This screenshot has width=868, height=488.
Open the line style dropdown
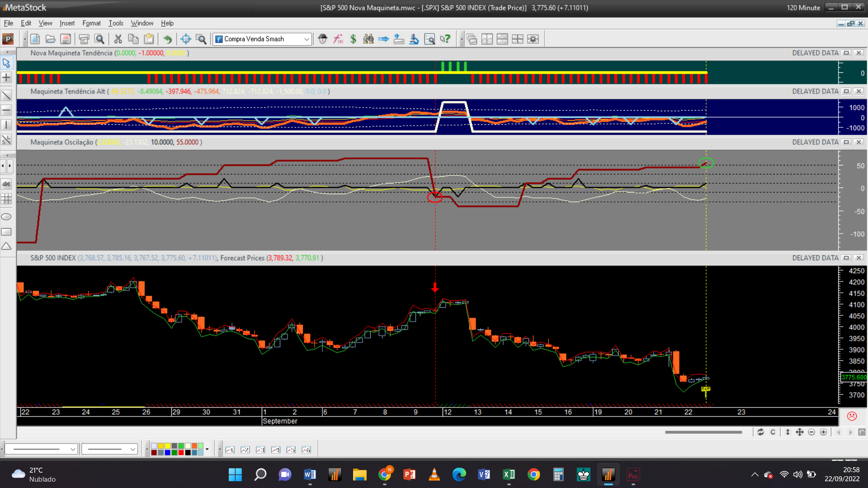tap(72, 449)
